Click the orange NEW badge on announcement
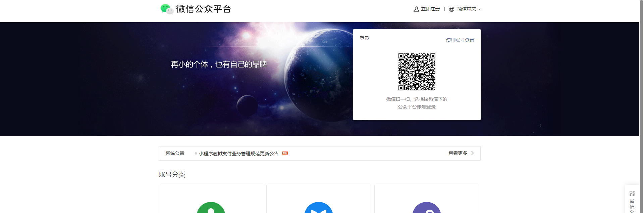This screenshot has height=213, width=644. pos(285,153)
